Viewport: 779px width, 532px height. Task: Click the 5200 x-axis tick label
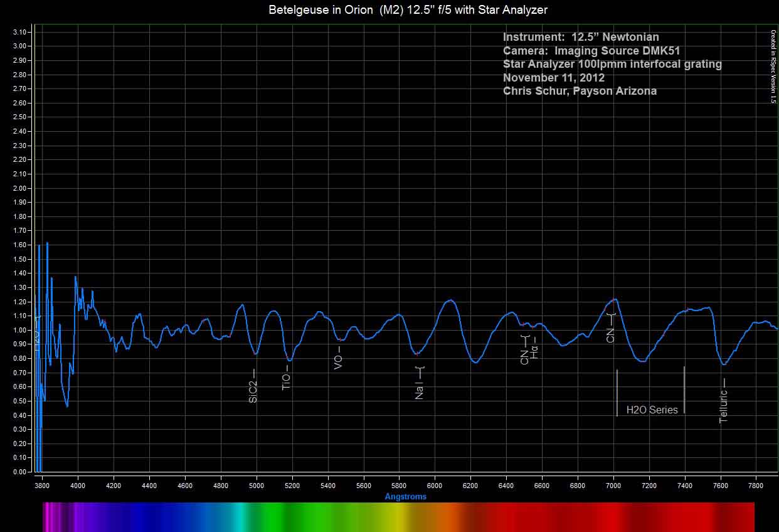292,485
